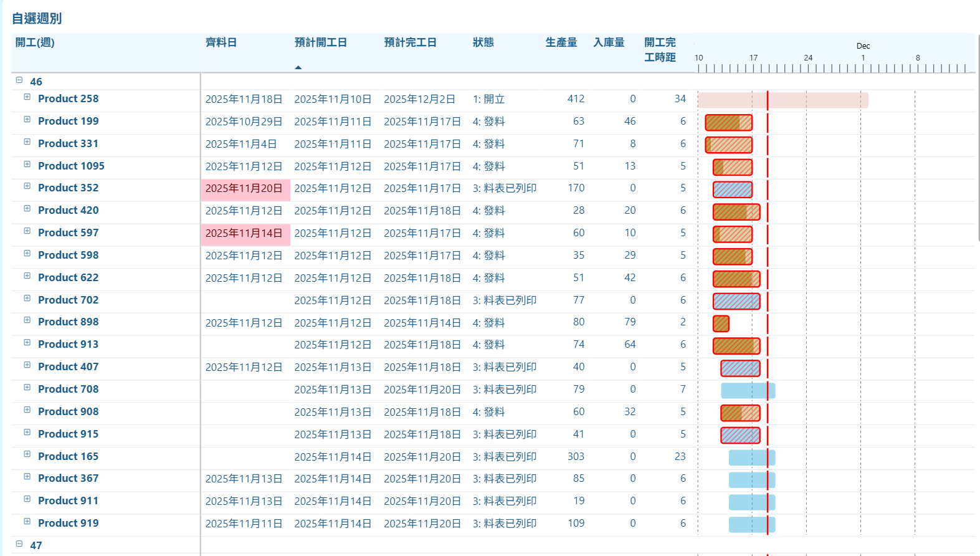The height and width of the screenshot is (556, 980).
Task: Click the highlighted 2025年11月14日 cell for Product 597
Action: coord(245,234)
